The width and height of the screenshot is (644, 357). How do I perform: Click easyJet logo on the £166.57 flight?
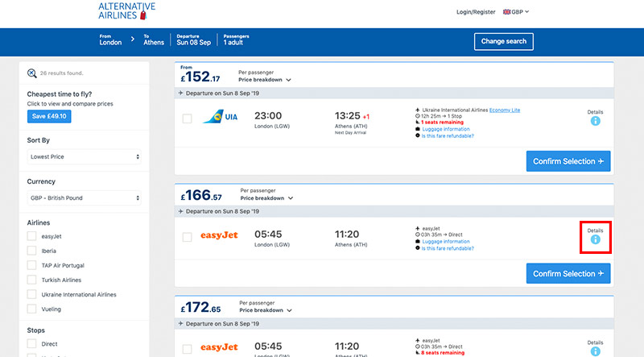[219, 235]
